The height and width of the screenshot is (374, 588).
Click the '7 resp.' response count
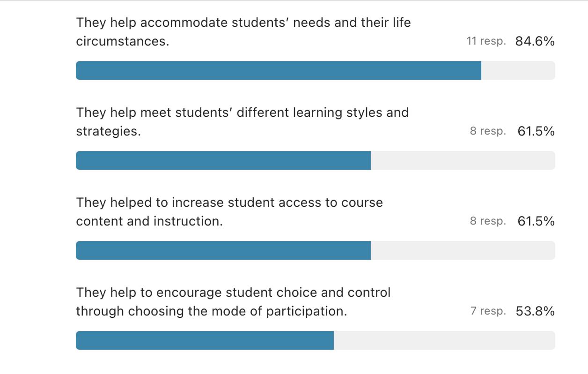tap(488, 311)
